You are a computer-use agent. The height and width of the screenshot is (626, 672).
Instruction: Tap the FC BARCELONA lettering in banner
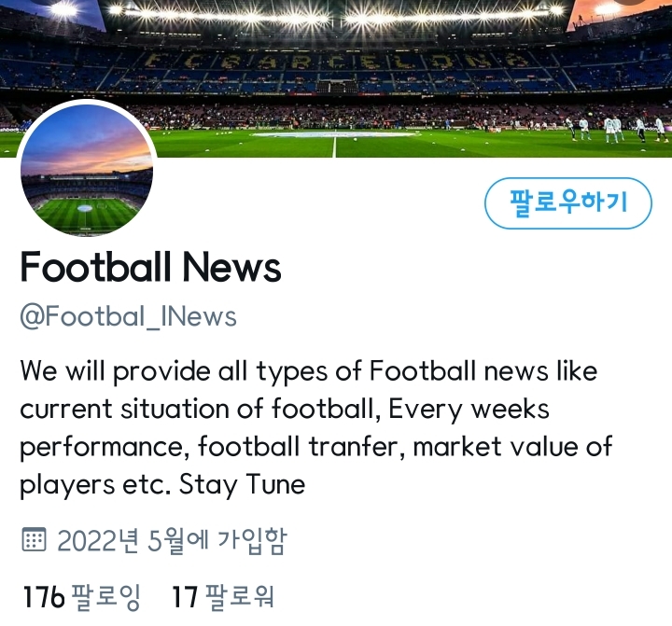click(336, 61)
